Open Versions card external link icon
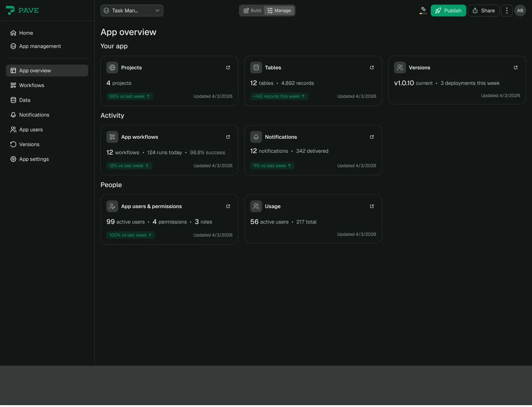 point(516,68)
